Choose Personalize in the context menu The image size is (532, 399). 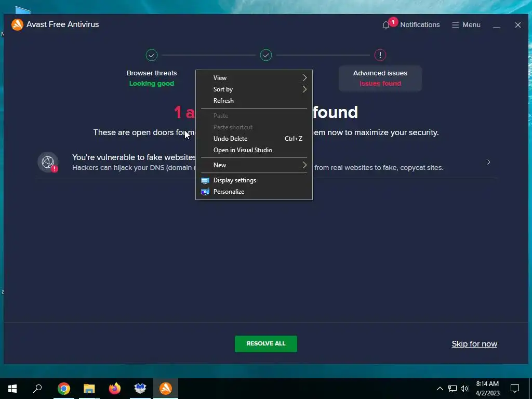(254, 192)
